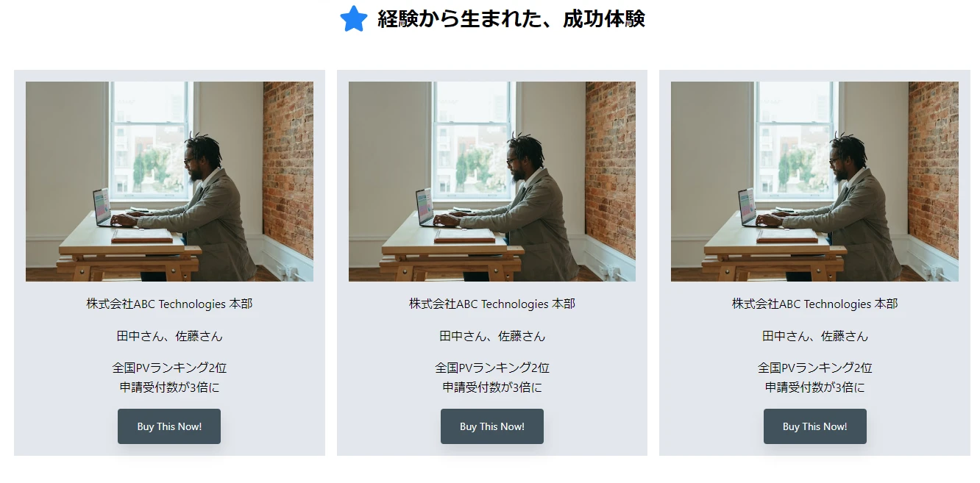Click 申請受付数が3倍に in the third card
Viewport: 980px width, 483px height.
[x=815, y=387]
